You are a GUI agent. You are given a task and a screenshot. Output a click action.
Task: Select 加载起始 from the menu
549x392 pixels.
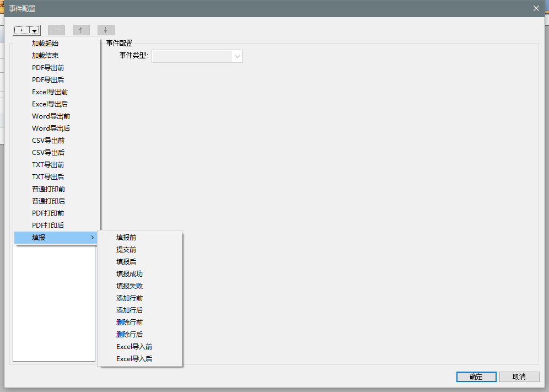point(45,44)
